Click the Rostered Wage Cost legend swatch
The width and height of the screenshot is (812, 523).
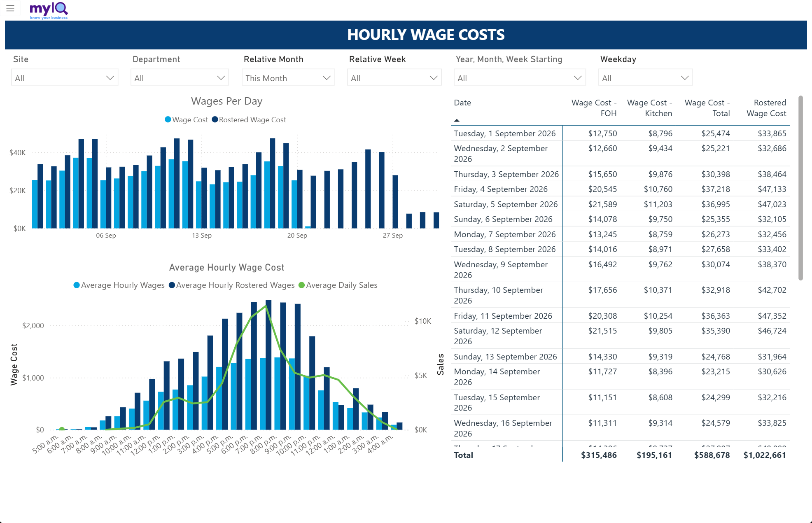tap(215, 119)
